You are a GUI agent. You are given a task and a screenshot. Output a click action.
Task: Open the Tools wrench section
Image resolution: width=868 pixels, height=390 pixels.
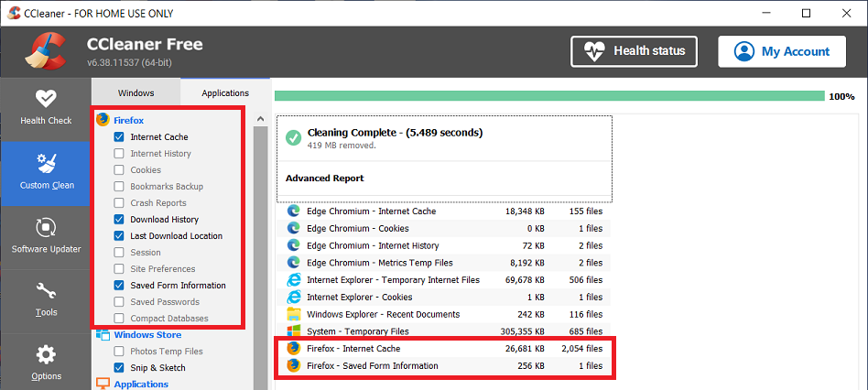click(46, 299)
